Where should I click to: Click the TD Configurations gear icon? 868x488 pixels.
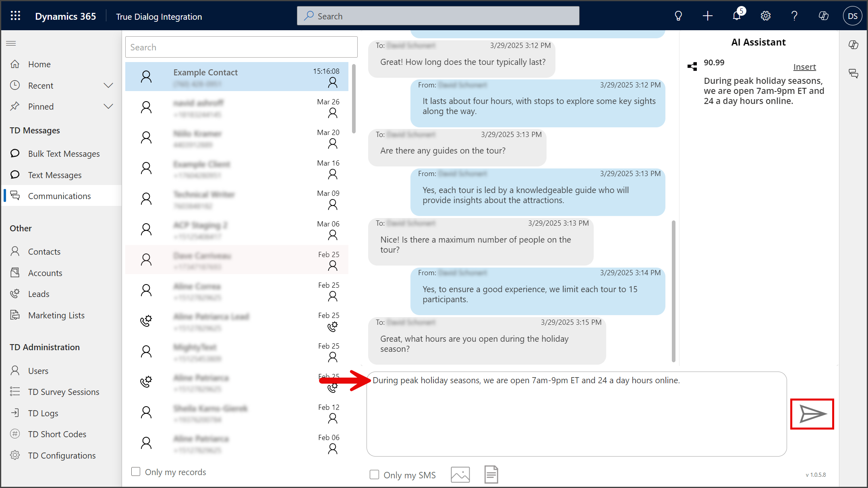tap(15, 455)
